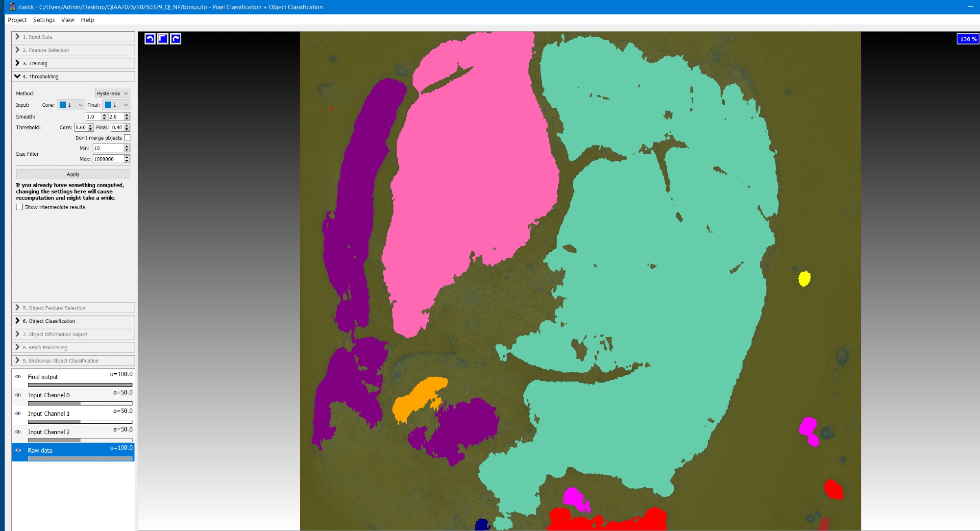Open the Hysteresis method dropdown
Viewport: 980px width, 531px height.
tap(112, 93)
